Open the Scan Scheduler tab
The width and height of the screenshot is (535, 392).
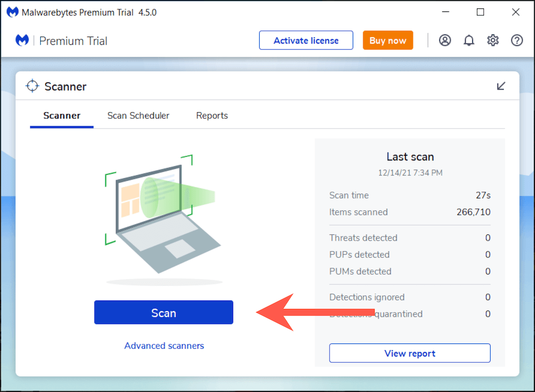tap(138, 115)
